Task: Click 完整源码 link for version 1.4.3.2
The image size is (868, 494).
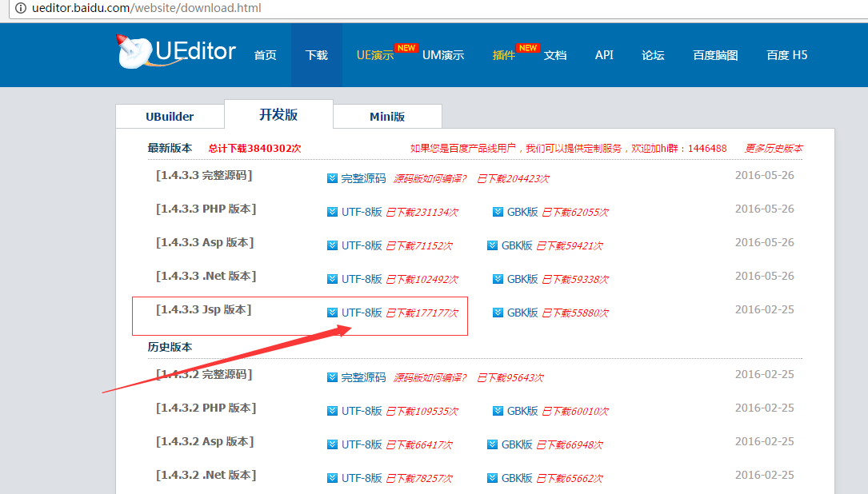Action: 363,377
